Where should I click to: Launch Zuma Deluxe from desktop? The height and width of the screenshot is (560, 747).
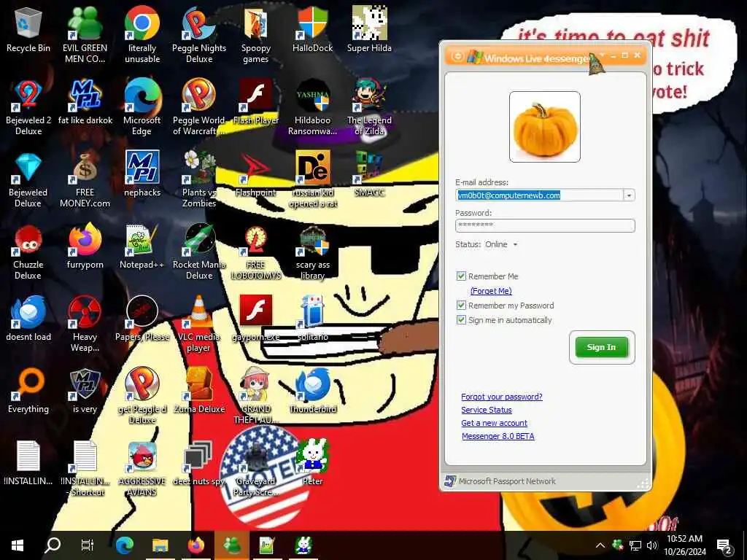click(199, 392)
